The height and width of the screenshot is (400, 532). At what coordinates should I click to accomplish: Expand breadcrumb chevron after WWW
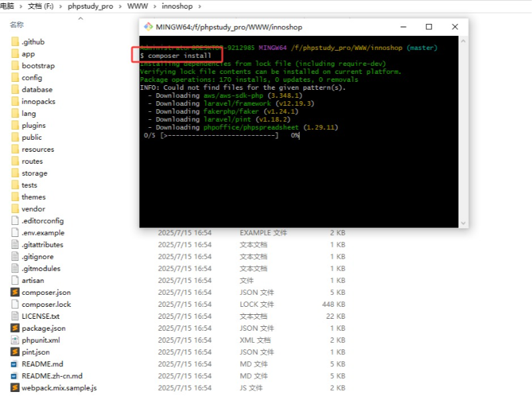[x=154, y=7]
